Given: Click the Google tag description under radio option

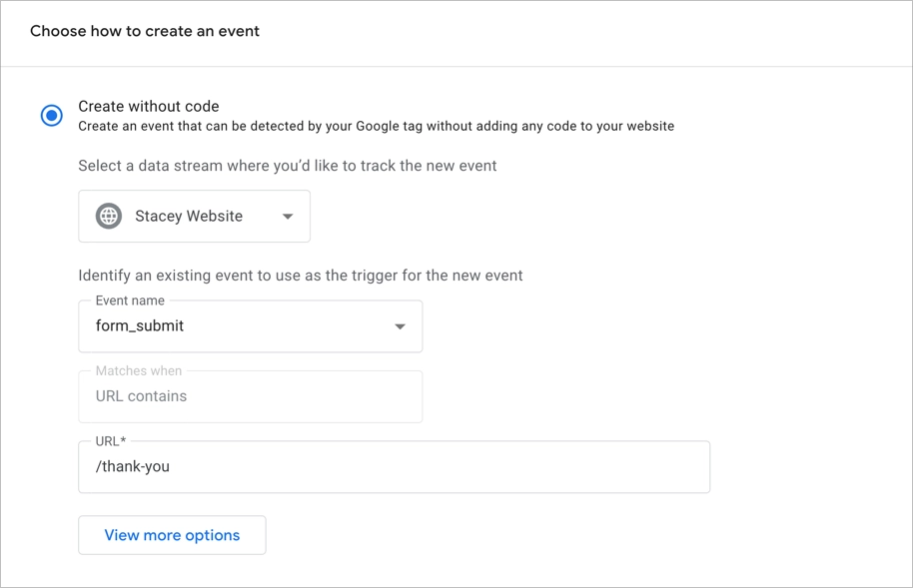Looking at the screenshot, I should (x=376, y=126).
